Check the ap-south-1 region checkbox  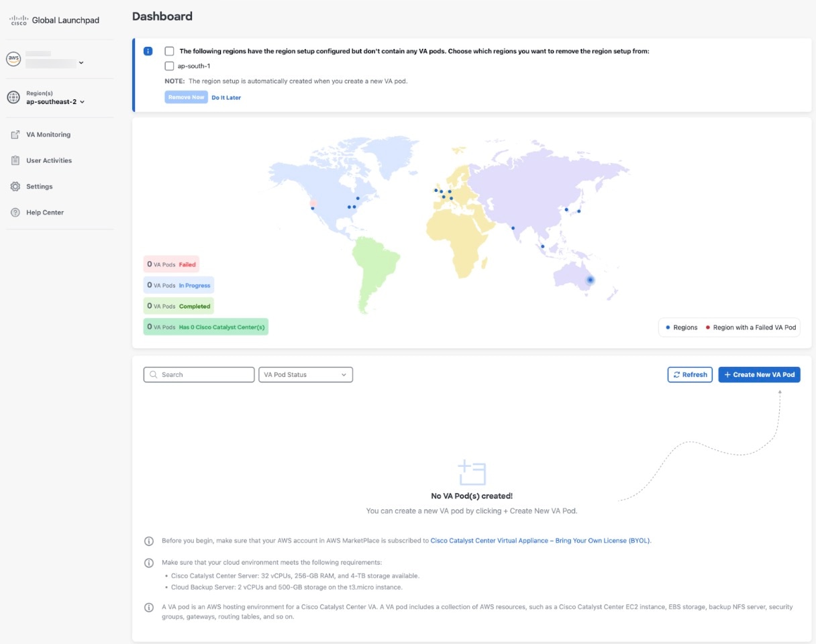click(169, 66)
